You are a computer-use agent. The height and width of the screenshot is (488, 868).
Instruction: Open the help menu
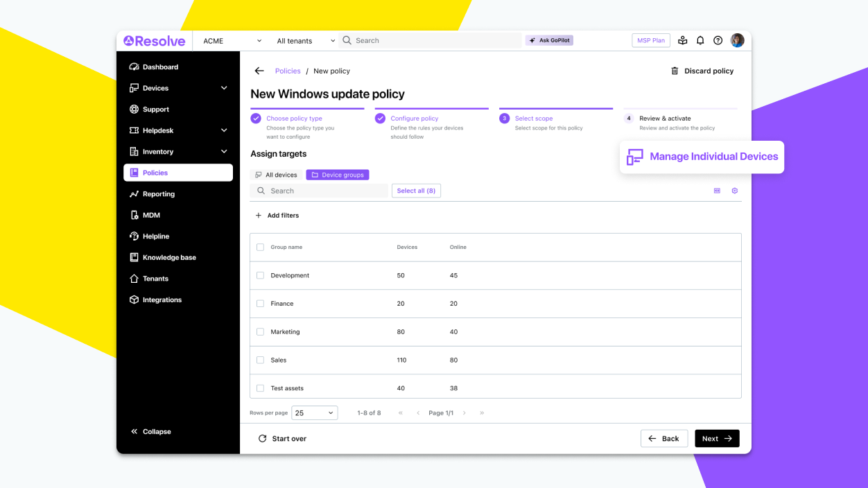click(x=718, y=40)
